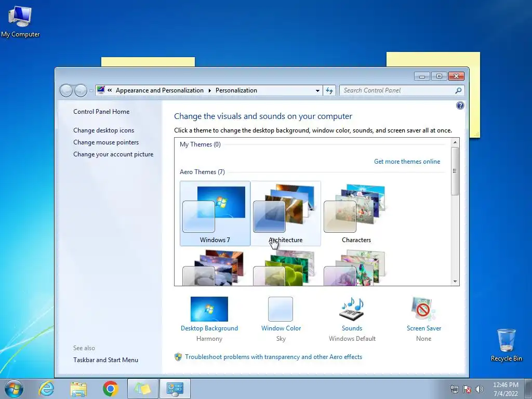The image size is (532, 399).
Task: Launch Internet Explorer from the taskbar
Action: coord(46,389)
